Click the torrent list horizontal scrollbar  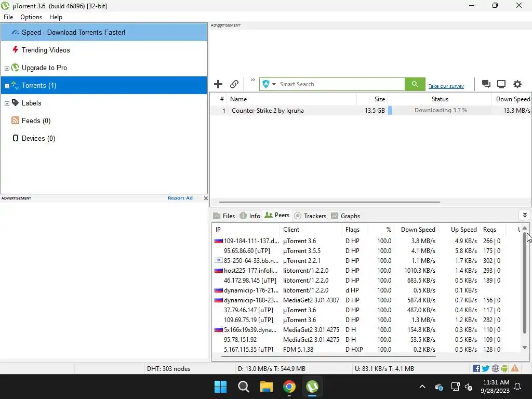tap(329, 202)
